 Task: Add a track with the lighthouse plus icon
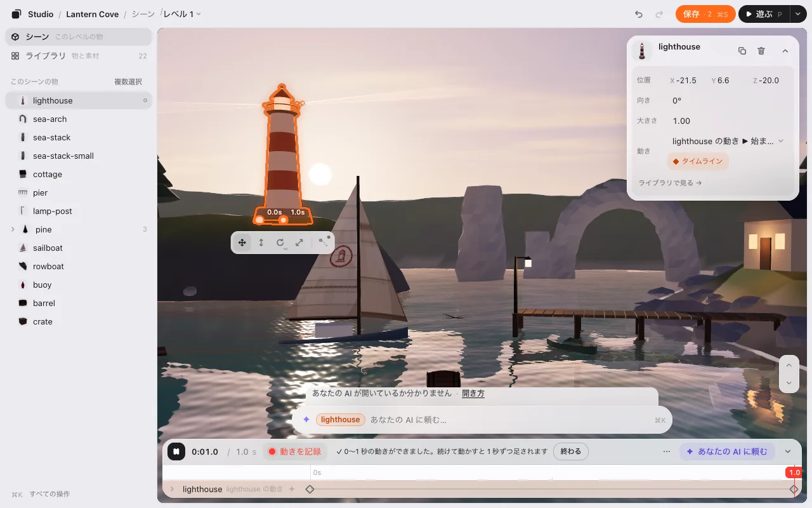coord(292,489)
